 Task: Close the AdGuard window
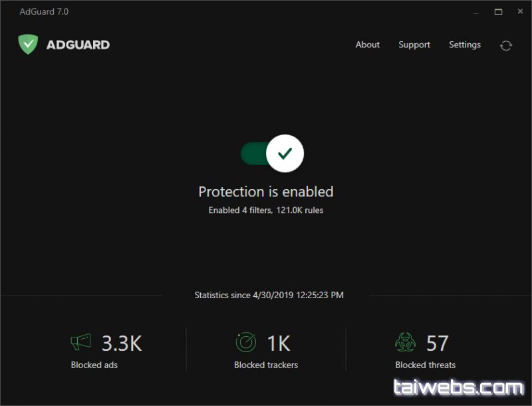coord(519,12)
